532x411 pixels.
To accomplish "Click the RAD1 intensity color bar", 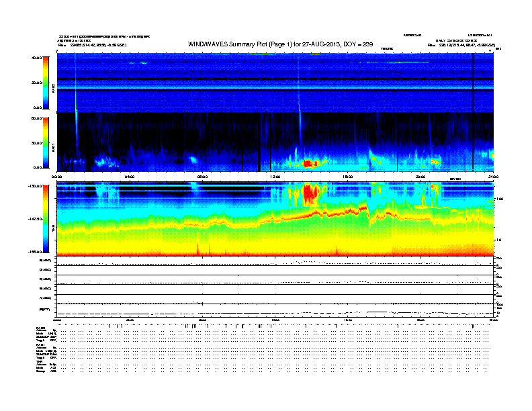I will point(46,142).
